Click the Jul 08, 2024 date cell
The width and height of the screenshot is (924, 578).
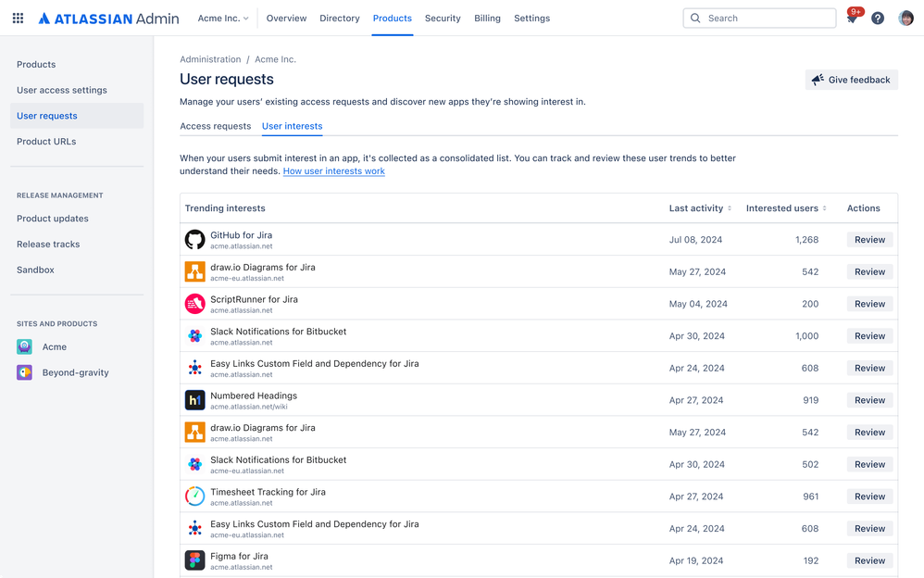click(695, 240)
